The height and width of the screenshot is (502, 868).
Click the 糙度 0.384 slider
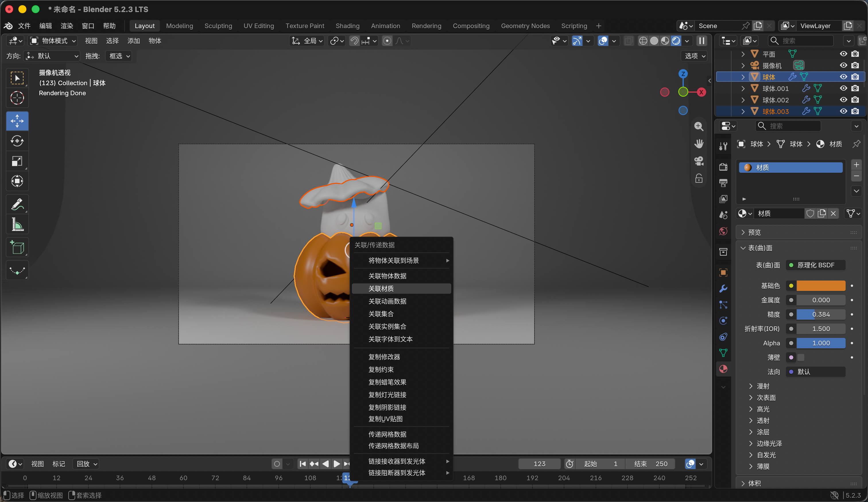click(821, 314)
